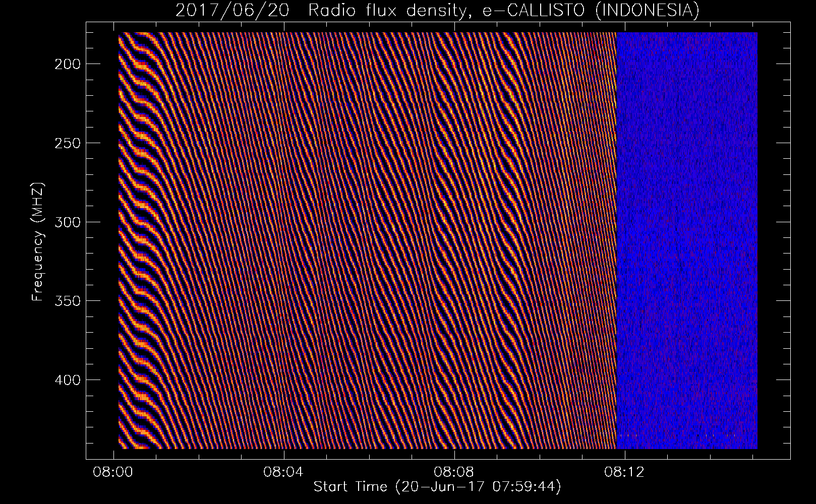
Task: Click the 08:00 time tick label
Action: [x=113, y=472]
